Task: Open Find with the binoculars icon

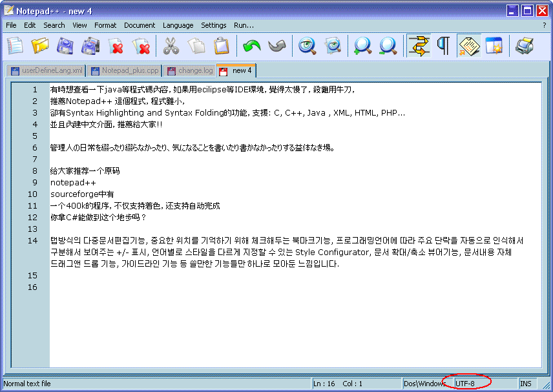Action: (x=307, y=46)
